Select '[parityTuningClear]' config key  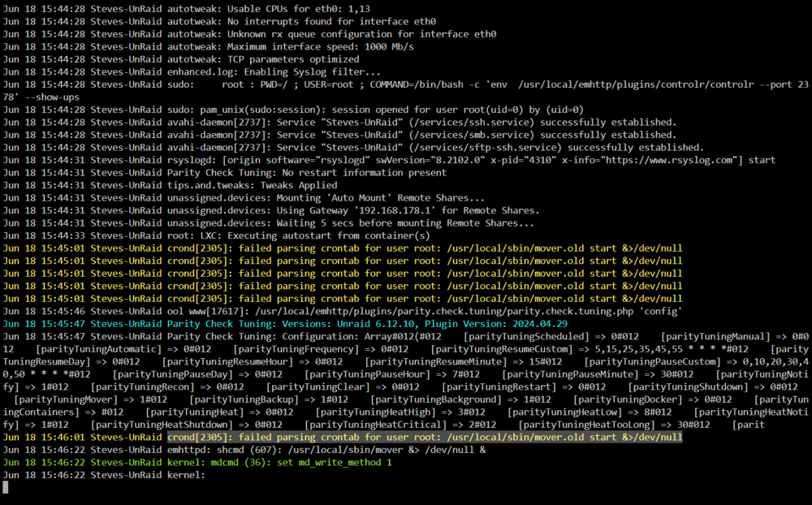coord(317,387)
